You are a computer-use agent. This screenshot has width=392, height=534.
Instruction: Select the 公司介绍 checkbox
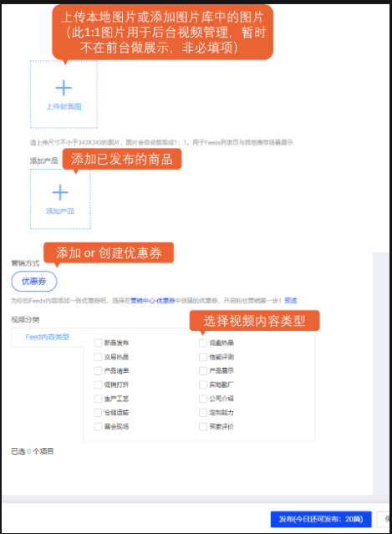point(203,399)
